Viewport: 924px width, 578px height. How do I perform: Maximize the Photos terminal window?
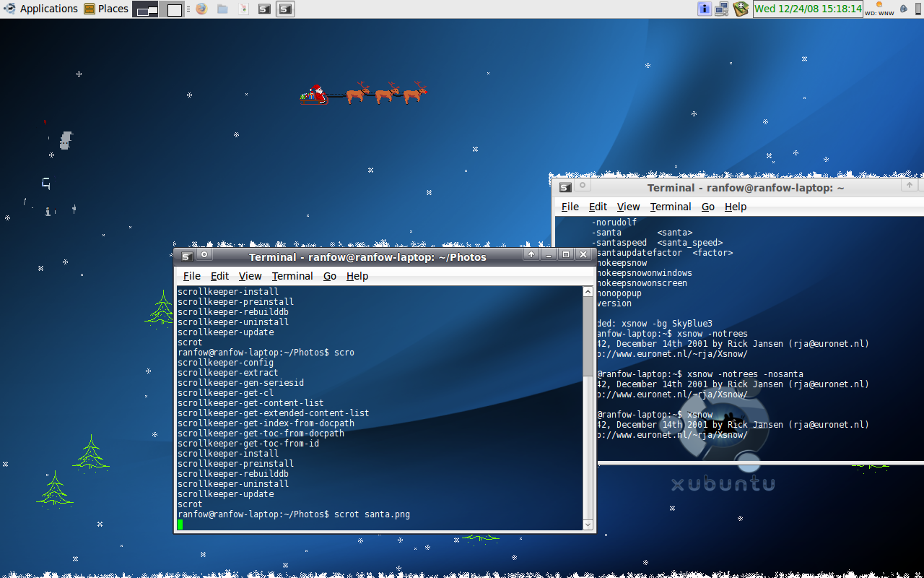pos(566,254)
